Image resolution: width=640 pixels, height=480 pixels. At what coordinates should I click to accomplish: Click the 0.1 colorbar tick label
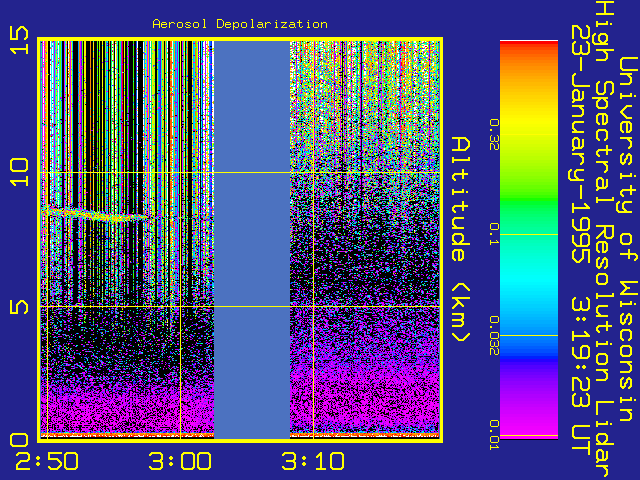tap(494, 234)
